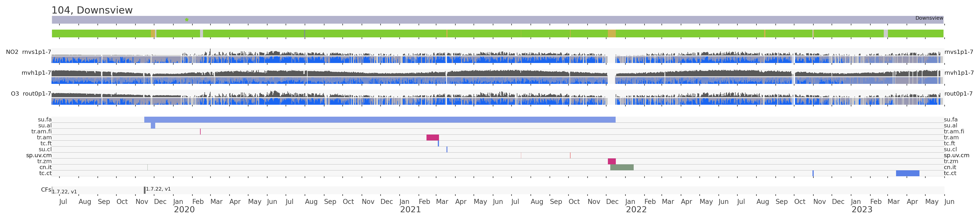
Task: Click the left O3 rout0p1-7 row label
Action: tap(31, 94)
